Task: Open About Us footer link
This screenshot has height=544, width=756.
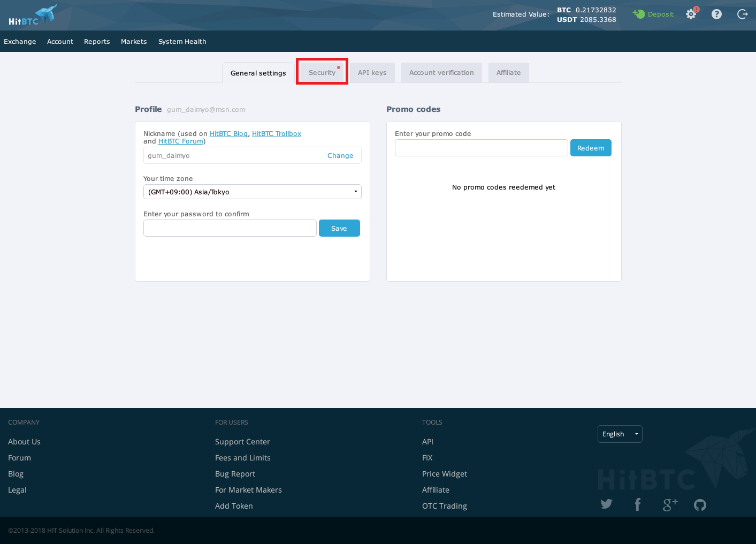Action: tap(24, 442)
